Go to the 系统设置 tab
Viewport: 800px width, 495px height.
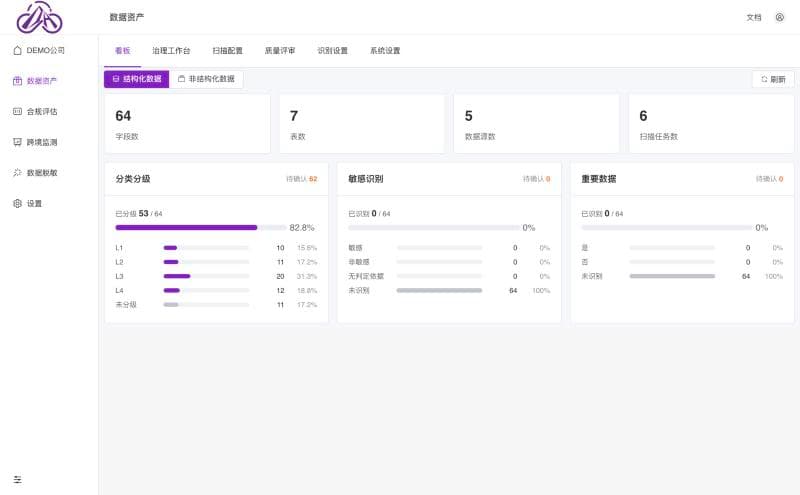point(385,51)
